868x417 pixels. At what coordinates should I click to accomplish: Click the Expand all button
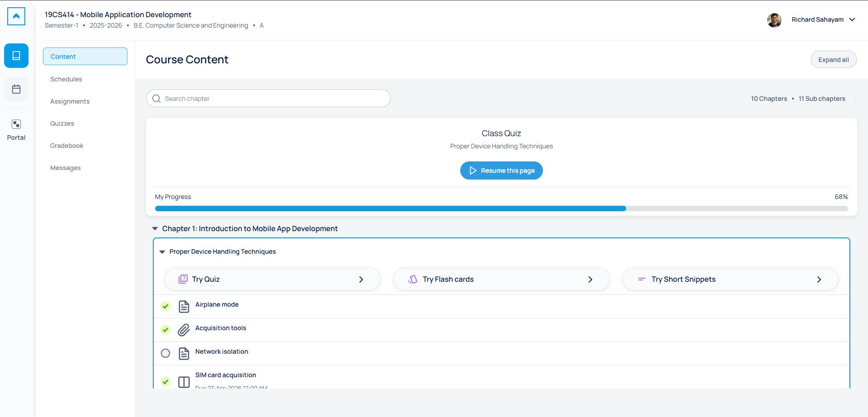point(833,59)
